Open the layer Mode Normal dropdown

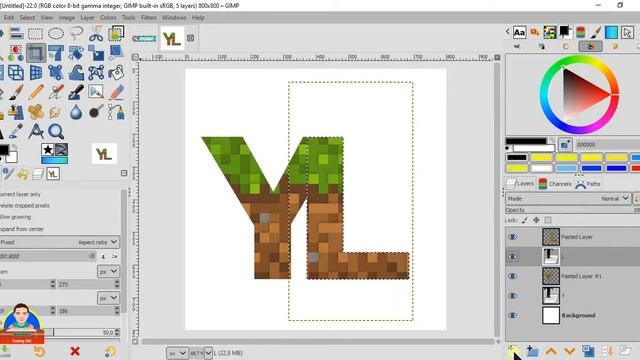click(568, 199)
